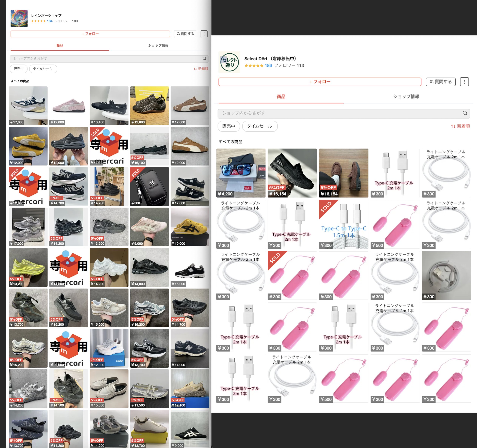Click the レインボーショップ rainbow avatar image
477x448 pixels.
19,18
